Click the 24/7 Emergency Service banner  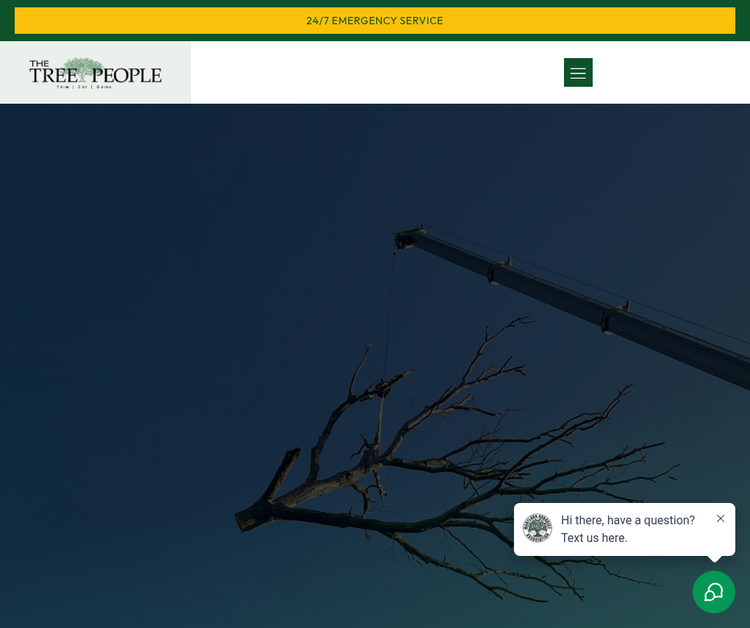click(x=374, y=21)
